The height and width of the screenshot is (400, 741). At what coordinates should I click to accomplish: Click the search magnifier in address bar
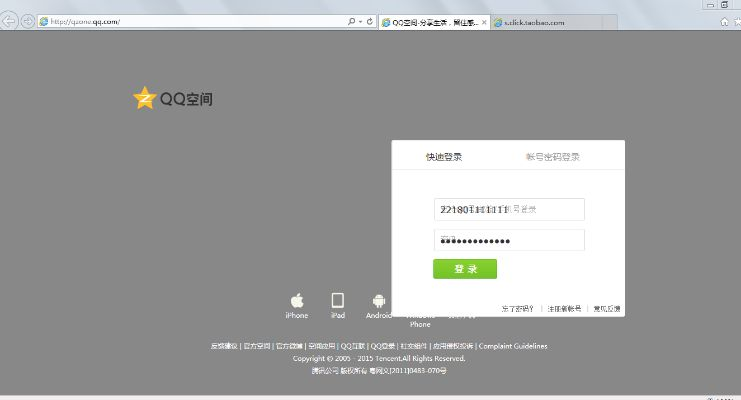click(351, 21)
